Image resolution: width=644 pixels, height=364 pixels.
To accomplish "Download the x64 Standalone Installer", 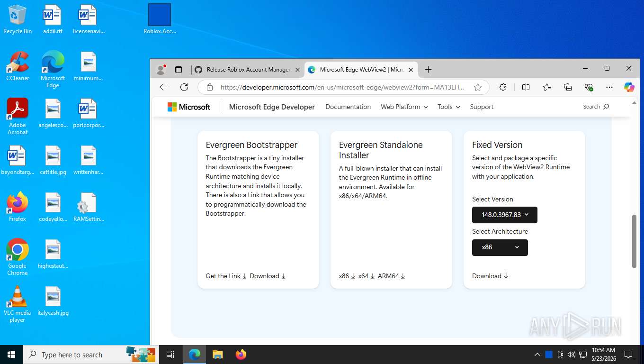I will pos(367,276).
